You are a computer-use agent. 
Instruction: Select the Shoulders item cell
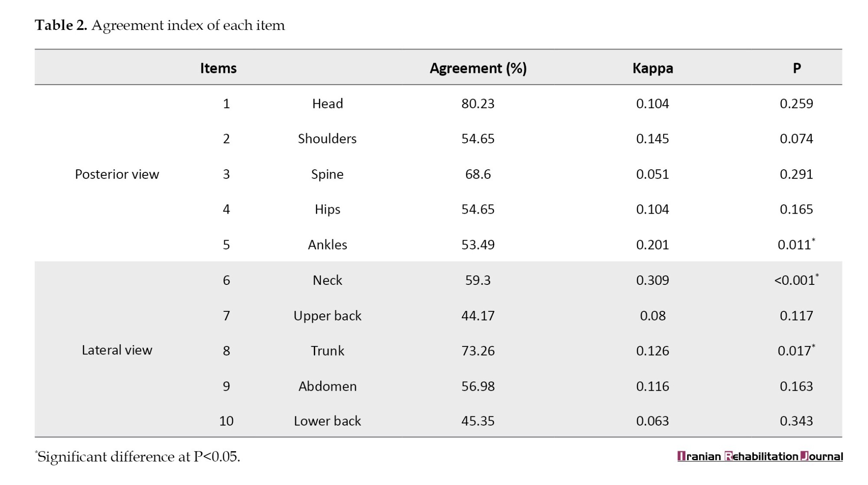327,139
